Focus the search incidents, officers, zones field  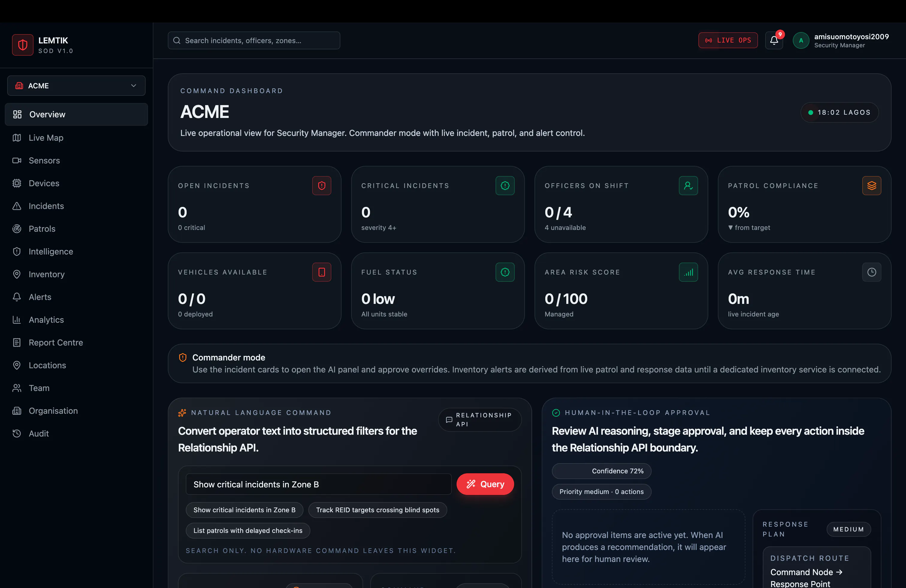[254, 40]
